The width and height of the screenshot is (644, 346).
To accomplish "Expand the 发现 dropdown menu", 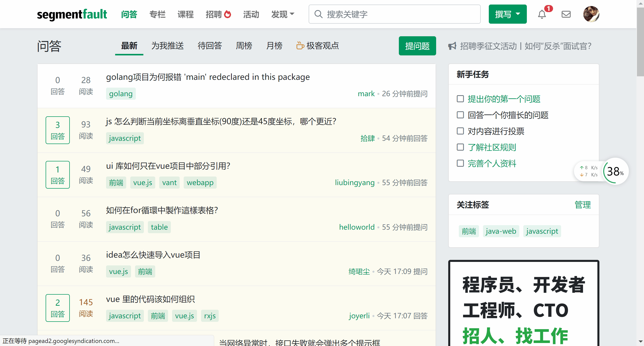I will point(283,14).
